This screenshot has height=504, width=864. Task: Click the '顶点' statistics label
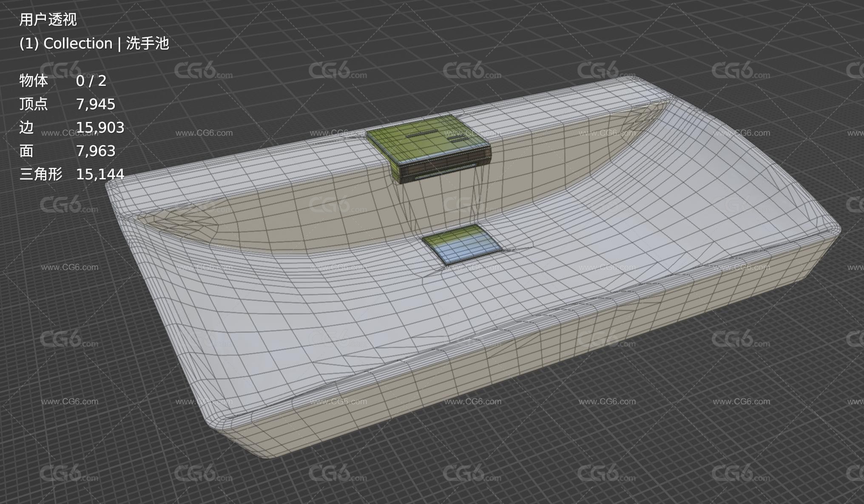pos(34,104)
